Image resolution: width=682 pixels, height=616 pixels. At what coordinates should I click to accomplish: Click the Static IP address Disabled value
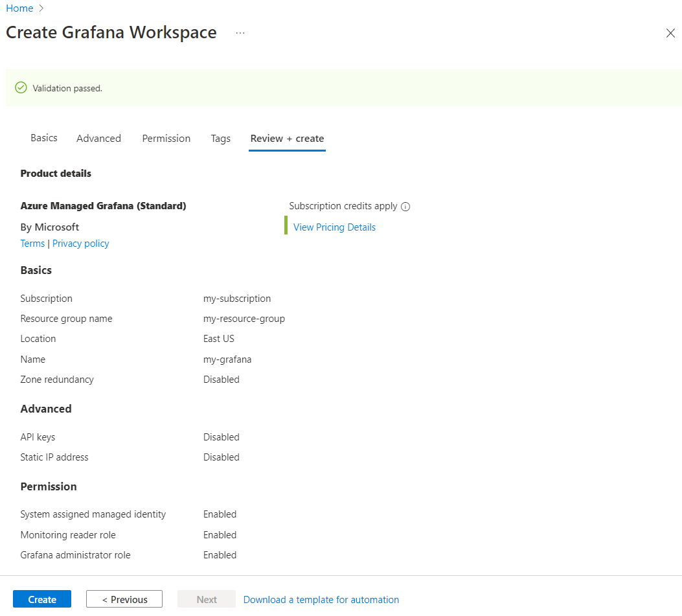click(222, 457)
